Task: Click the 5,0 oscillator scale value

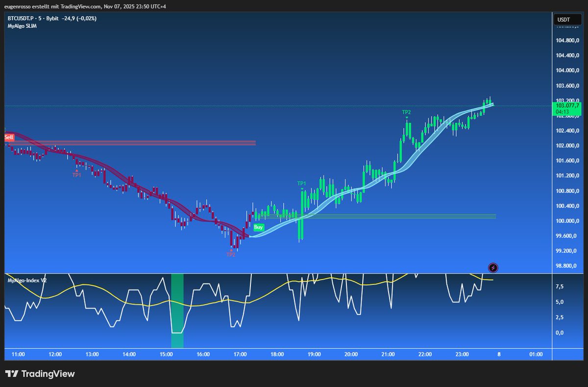Action: click(x=560, y=302)
